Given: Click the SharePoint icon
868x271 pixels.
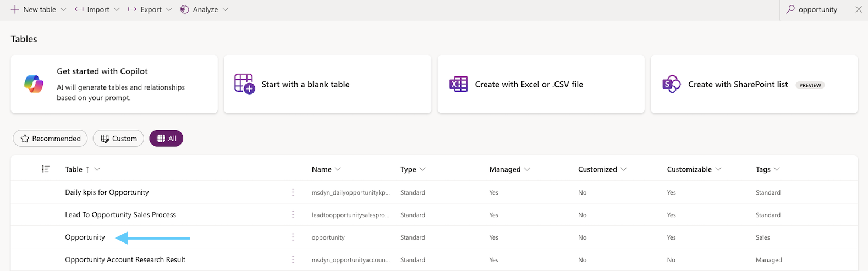Looking at the screenshot, I should pyautogui.click(x=672, y=84).
